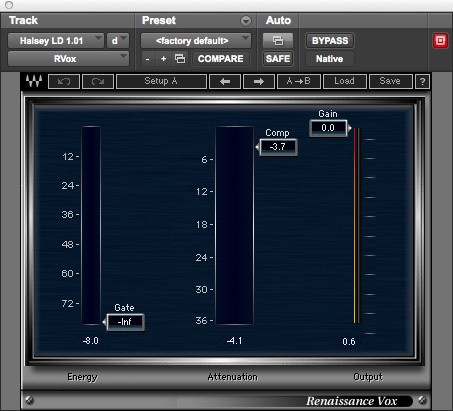Image resolution: width=453 pixels, height=411 pixels.
Task: Go to the previous preset with the left arrow
Action: point(225,81)
